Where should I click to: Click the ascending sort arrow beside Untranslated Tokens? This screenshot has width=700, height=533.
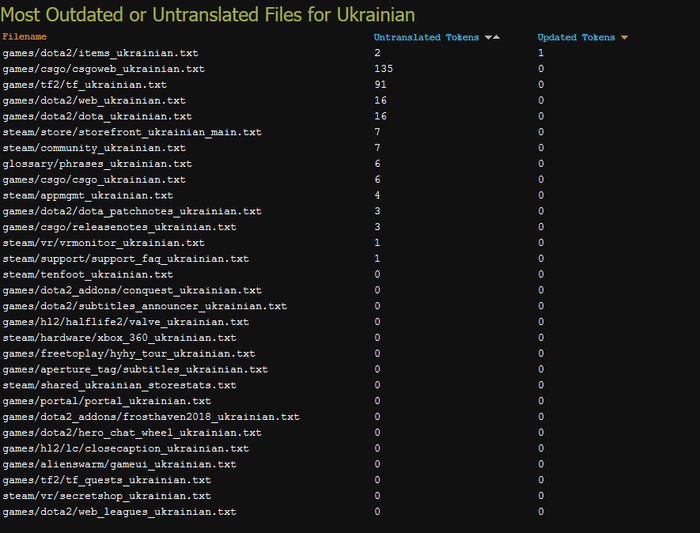pos(496,37)
